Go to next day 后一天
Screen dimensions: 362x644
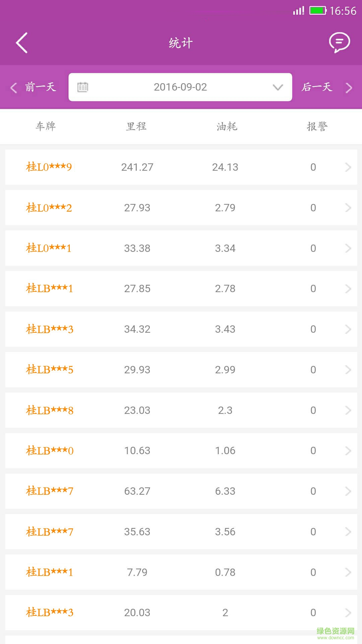pyautogui.click(x=317, y=87)
